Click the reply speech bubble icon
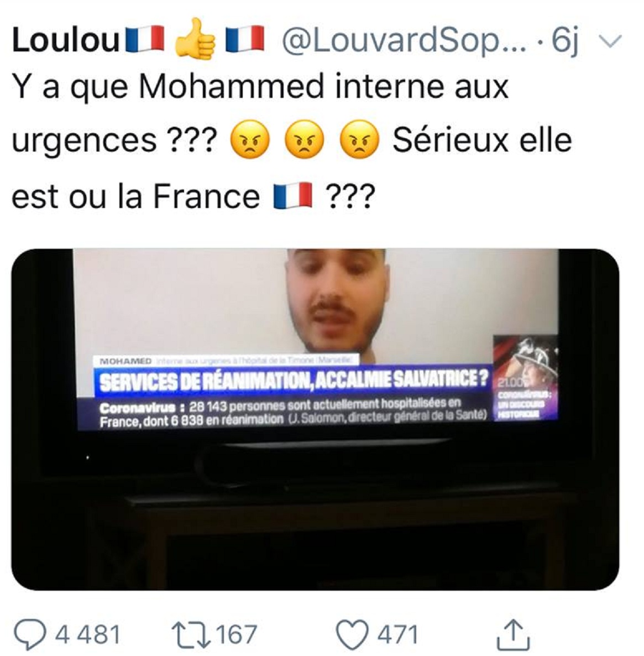Image resolution: width=644 pixels, height=656 pixels. (x=33, y=634)
